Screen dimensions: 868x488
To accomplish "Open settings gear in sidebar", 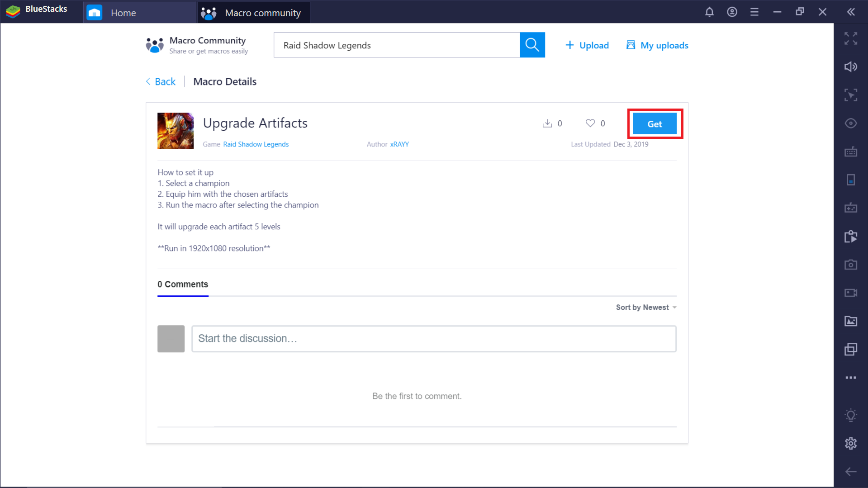I will [851, 443].
